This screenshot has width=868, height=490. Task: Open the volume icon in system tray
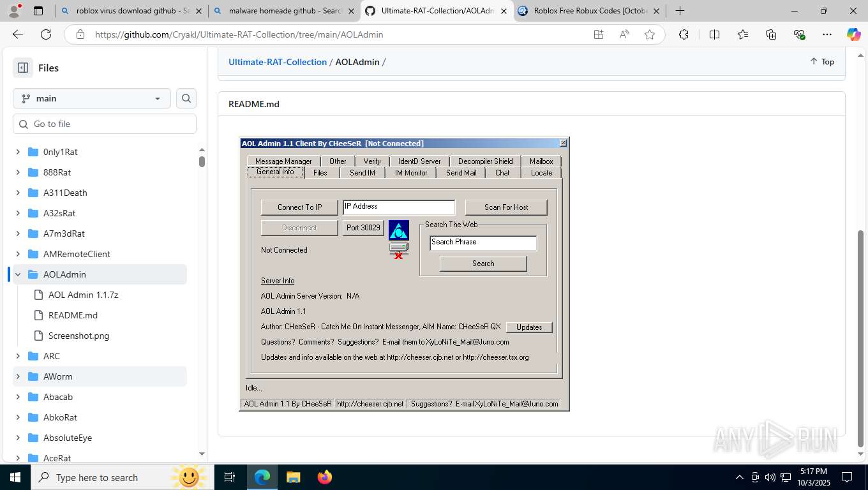(x=770, y=477)
